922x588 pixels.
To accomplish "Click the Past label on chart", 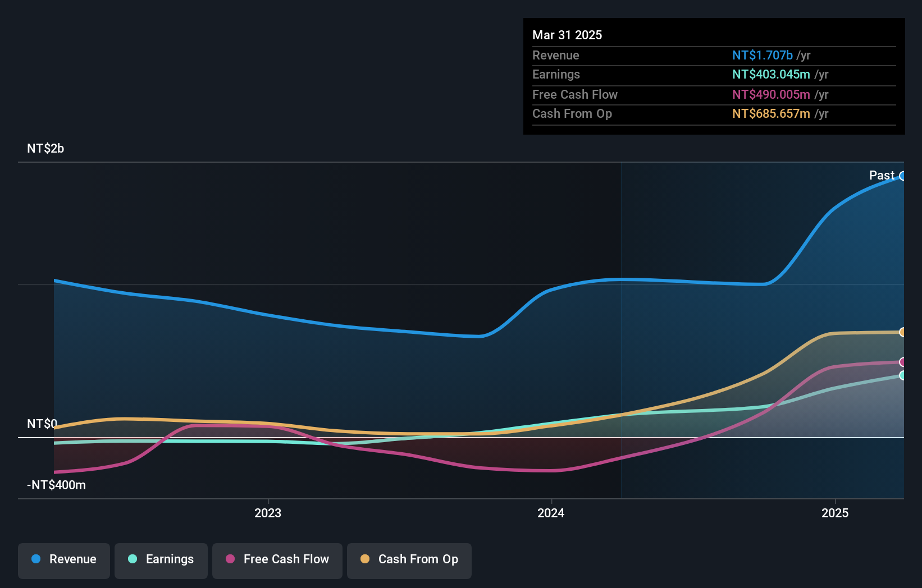I will point(882,176).
